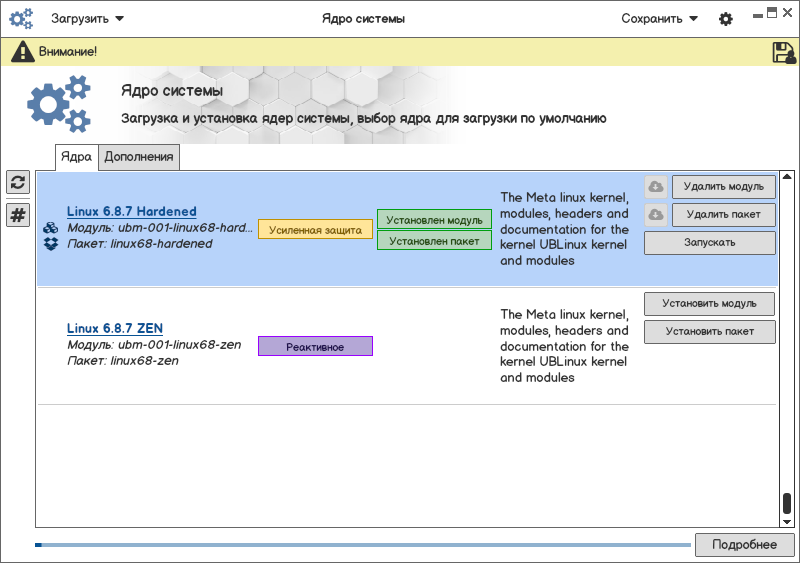The height and width of the screenshot is (563, 800).
Task: Click the bottom progress bar
Action: coord(363,545)
